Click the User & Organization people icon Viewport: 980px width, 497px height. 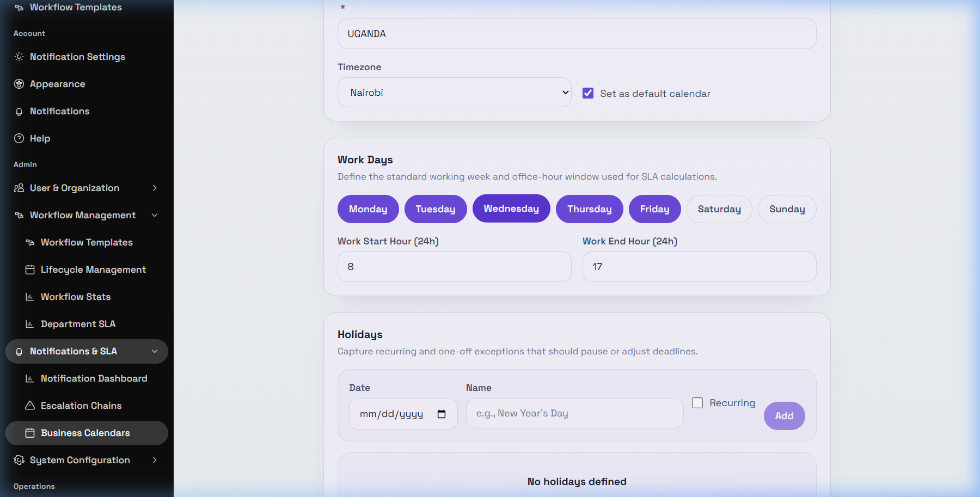pyautogui.click(x=19, y=188)
